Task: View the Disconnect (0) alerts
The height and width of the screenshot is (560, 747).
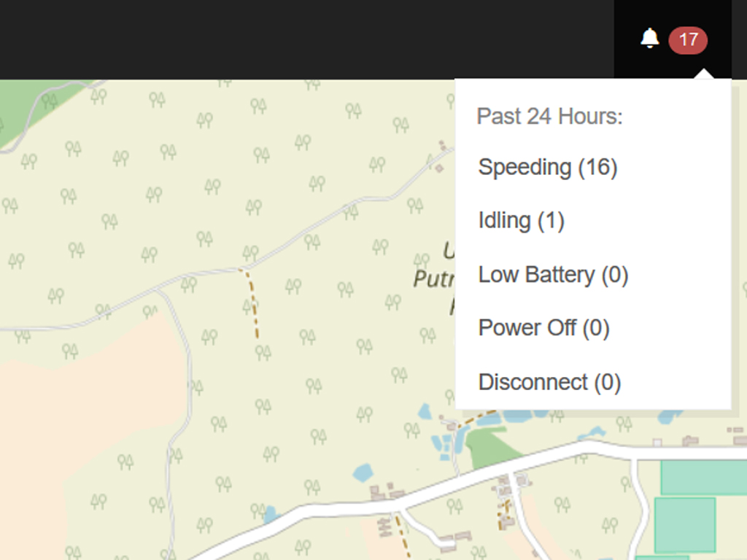Action: point(549,382)
